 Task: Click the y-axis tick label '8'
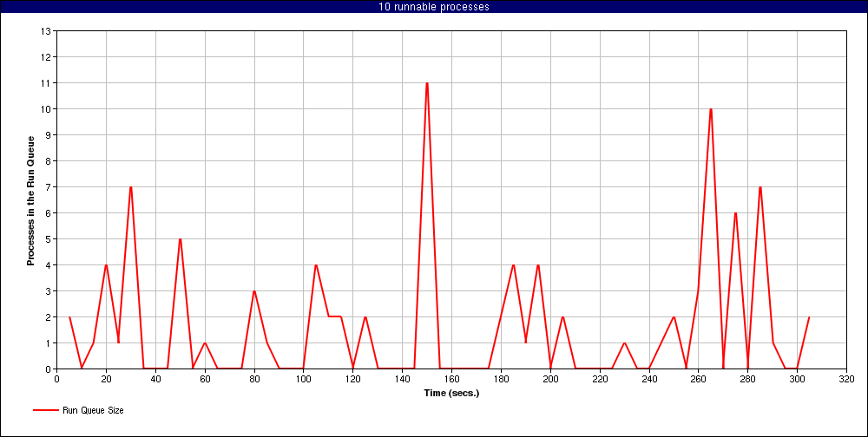(48, 161)
